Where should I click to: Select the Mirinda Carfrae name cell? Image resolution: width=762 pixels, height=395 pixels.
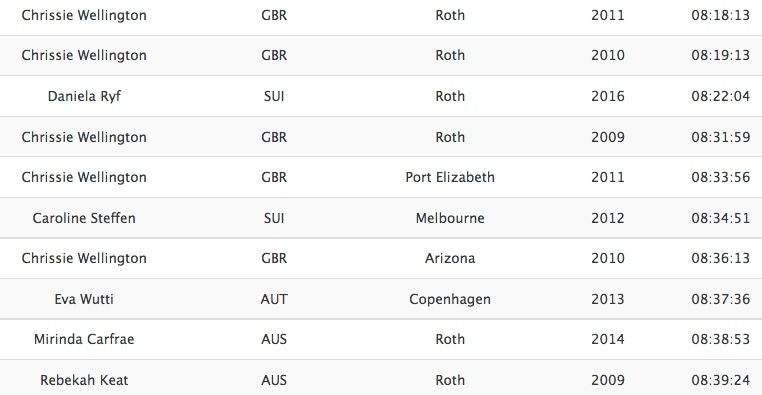tap(84, 339)
